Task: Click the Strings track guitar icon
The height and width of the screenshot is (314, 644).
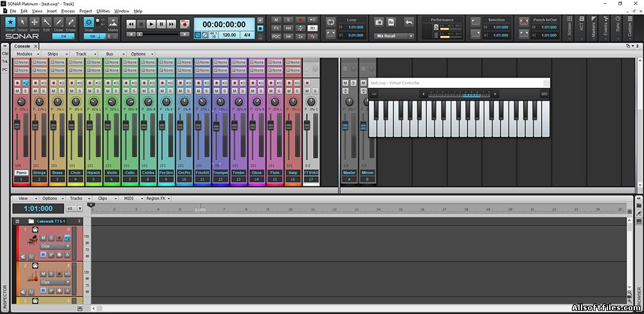Action: [33, 277]
